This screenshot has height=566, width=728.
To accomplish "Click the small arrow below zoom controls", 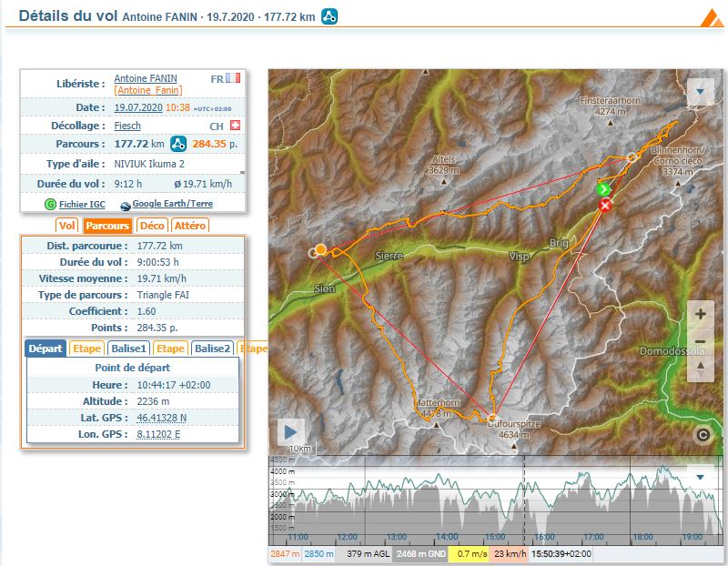I will [x=700, y=368].
